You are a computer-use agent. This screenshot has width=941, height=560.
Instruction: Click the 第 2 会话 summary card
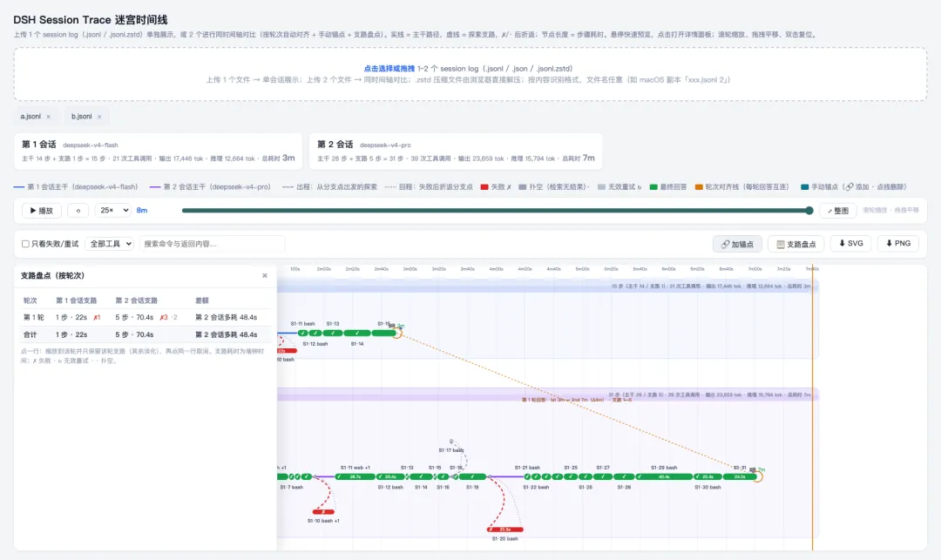(456, 151)
